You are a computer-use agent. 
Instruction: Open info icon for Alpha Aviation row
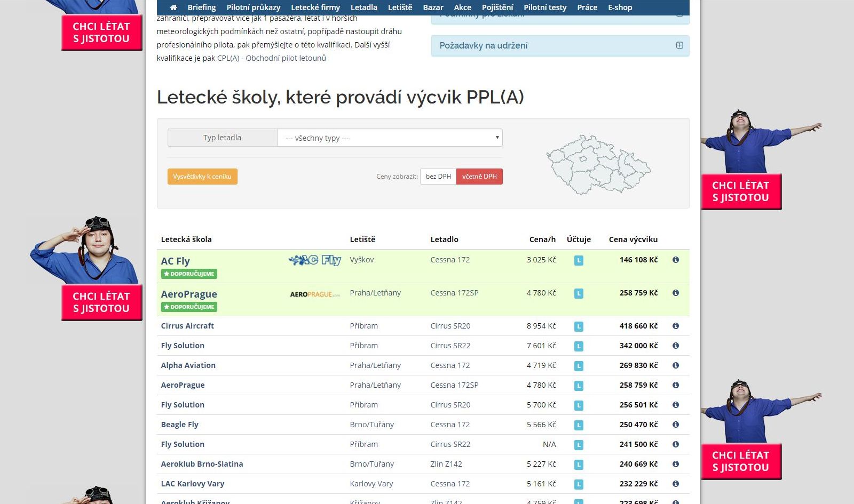pyautogui.click(x=676, y=365)
